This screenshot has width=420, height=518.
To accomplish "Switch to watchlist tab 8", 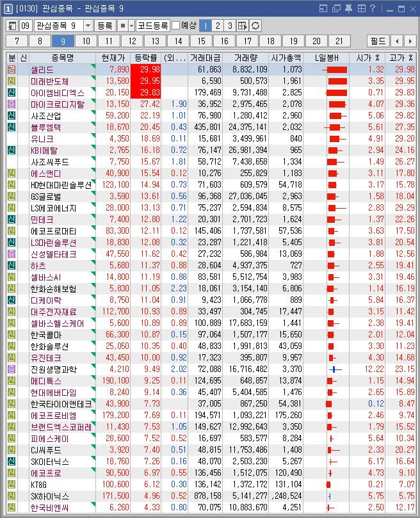I will click(40, 41).
